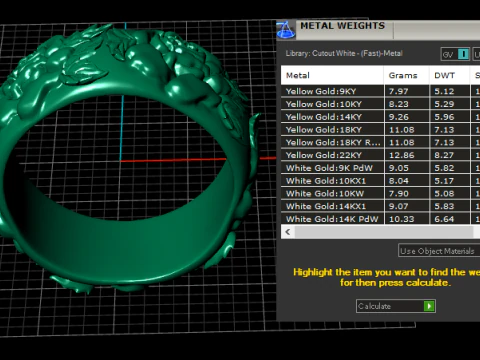Viewport: 480px width, 360px height.
Task: Click the Use Object Materials button
Action: 439,251
